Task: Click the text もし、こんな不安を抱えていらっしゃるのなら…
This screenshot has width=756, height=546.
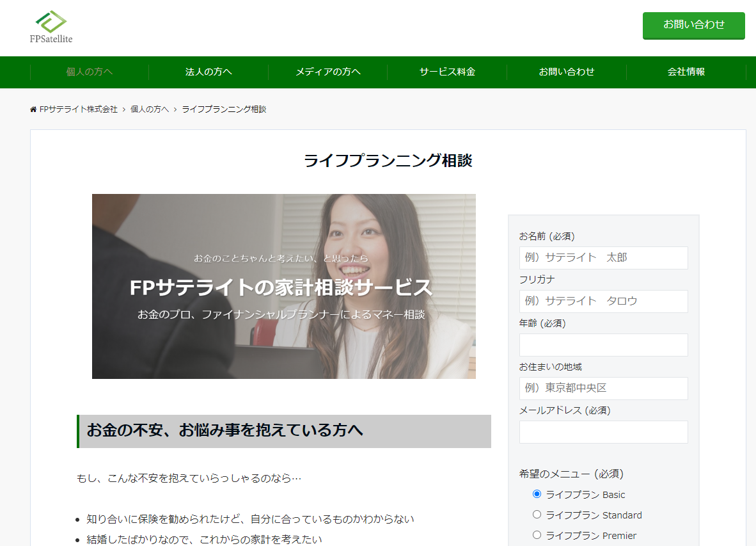Action: (189, 479)
